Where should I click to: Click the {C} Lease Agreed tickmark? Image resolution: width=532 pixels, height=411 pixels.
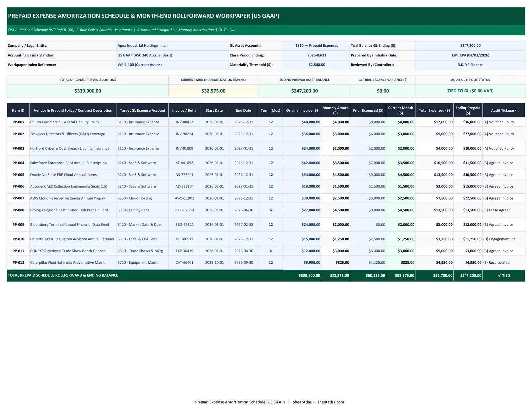tap(504, 210)
